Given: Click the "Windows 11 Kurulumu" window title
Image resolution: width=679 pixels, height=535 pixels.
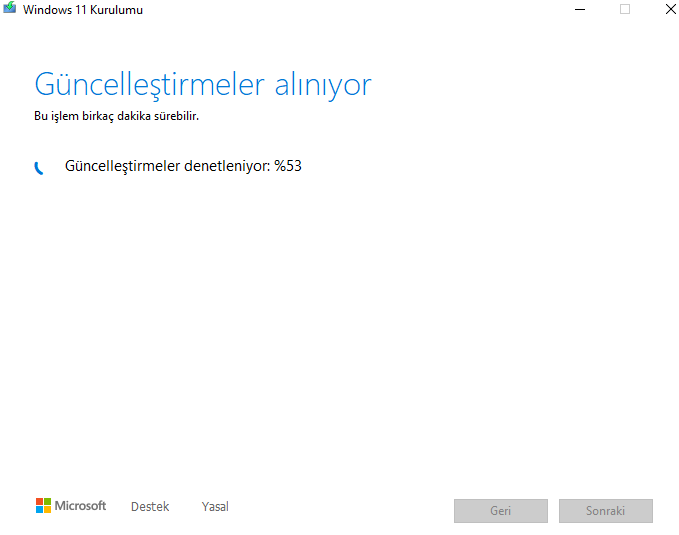Looking at the screenshot, I should (83, 10).
